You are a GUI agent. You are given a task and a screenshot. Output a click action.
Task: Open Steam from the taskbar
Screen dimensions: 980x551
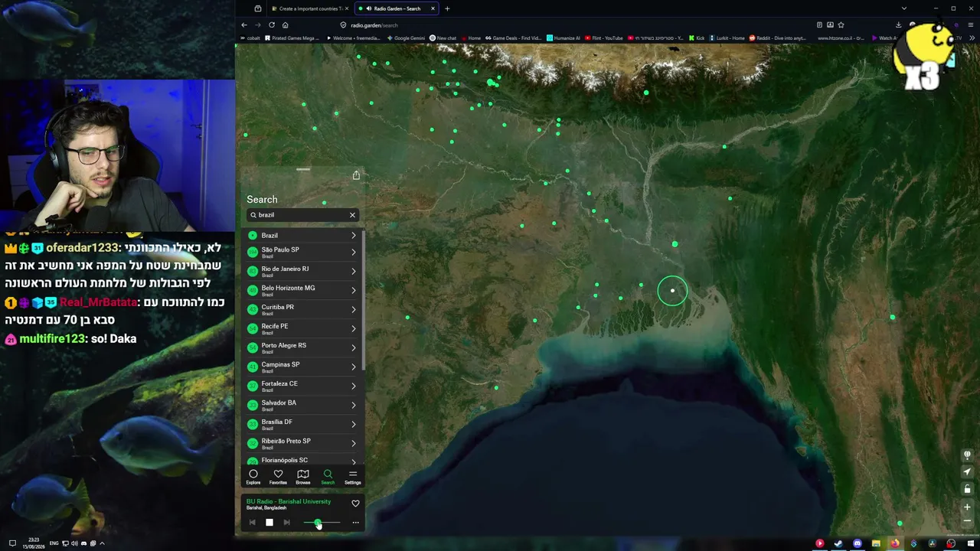(838, 543)
